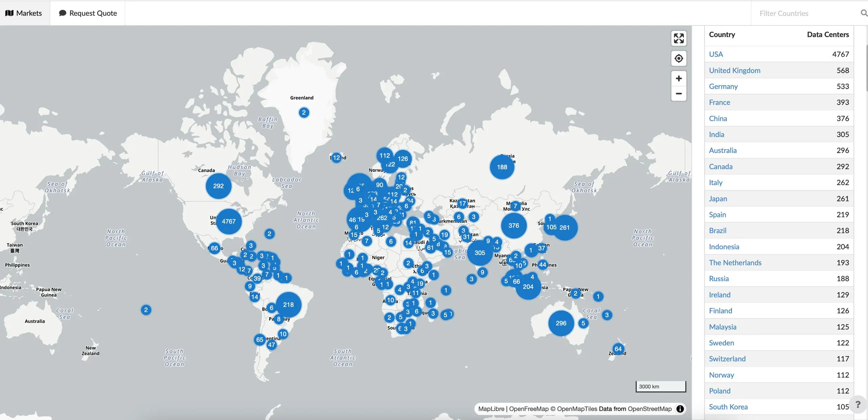Click the Greenland cluster marked 2
The height and width of the screenshot is (420, 868).
click(x=304, y=112)
